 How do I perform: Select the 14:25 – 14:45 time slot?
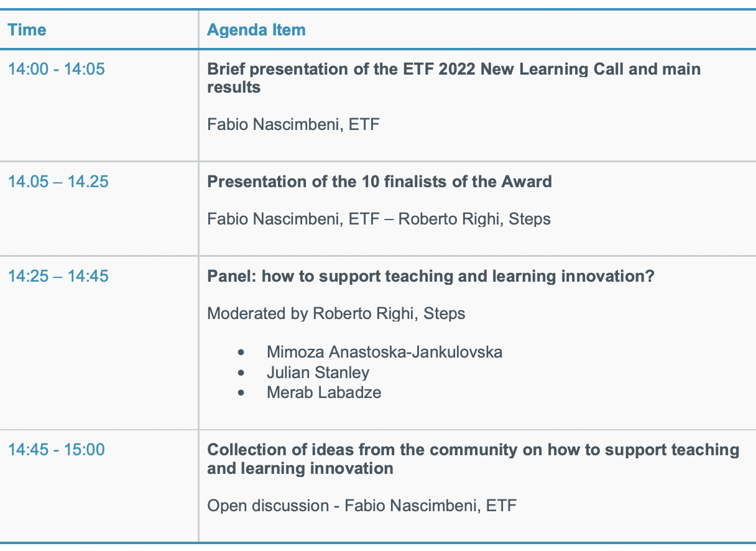click(x=58, y=275)
